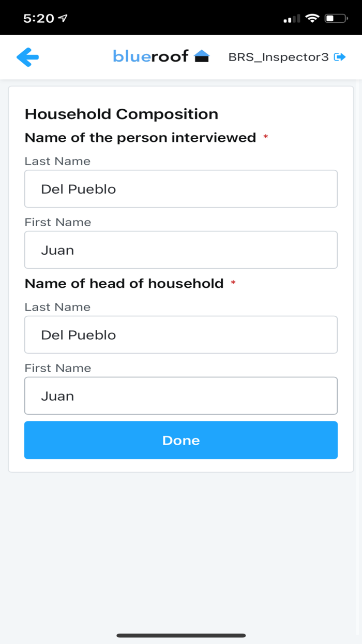Click the blueroof house logo icon
The width and height of the screenshot is (362, 644).
click(x=202, y=56)
